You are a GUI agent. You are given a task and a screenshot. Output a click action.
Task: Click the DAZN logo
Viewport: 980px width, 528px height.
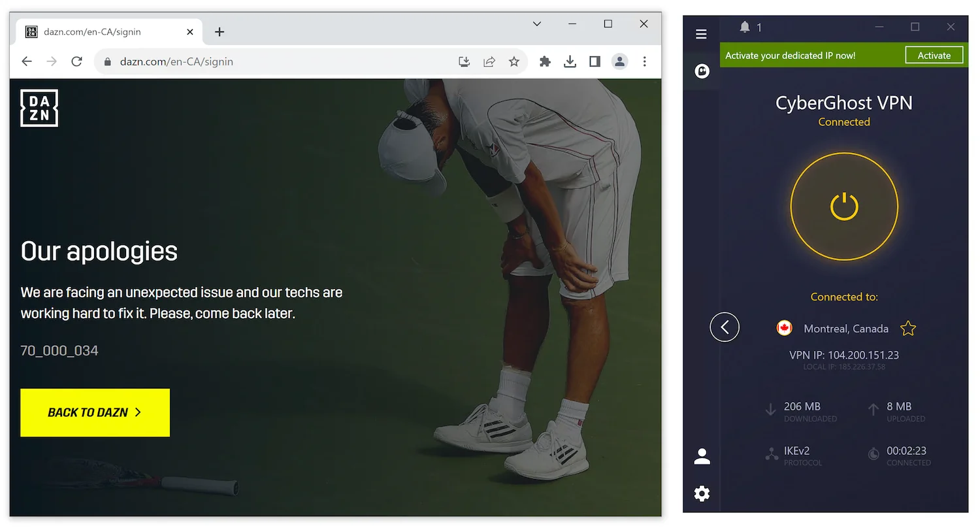(39, 108)
